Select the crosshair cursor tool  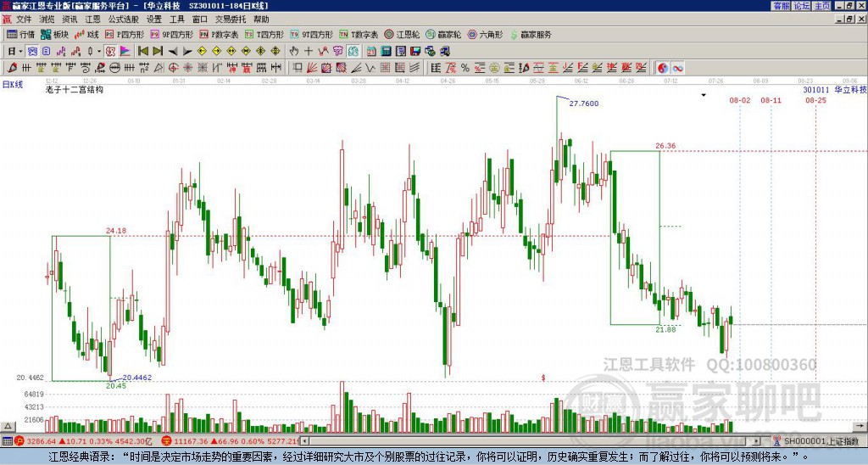[x=309, y=52]
